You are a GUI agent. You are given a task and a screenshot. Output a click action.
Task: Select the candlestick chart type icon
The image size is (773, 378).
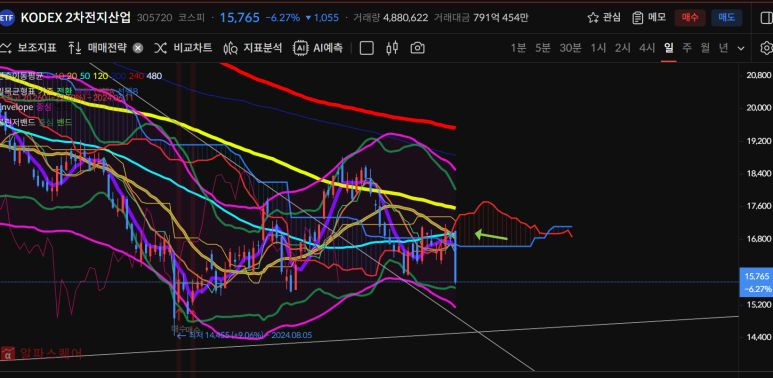coord(392,48)
